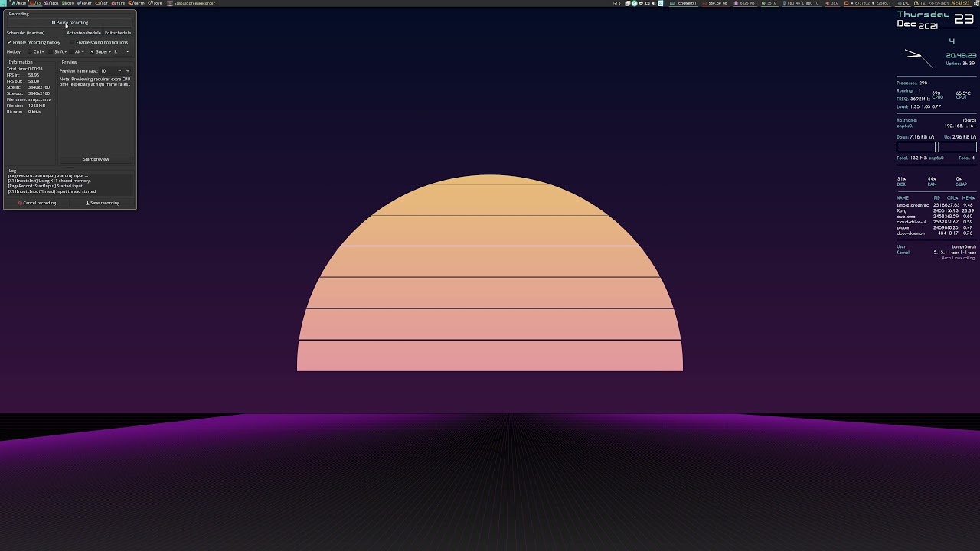This screenshot has height=551, width=980.
Task: Switch to the water workspace tag
Action: [84, 3]
